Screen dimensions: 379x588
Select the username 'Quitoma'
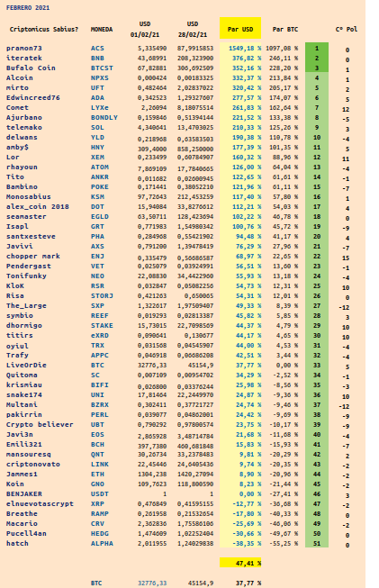click(x=22, y=375)
